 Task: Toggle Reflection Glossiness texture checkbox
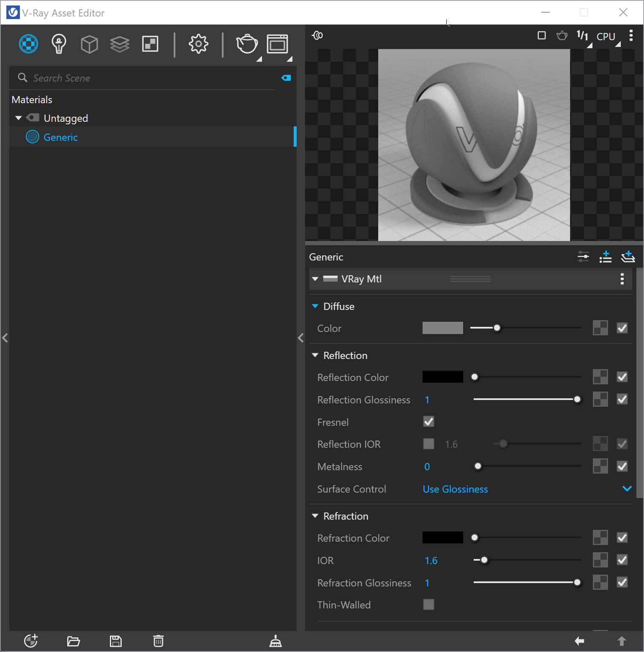(622, 399)
